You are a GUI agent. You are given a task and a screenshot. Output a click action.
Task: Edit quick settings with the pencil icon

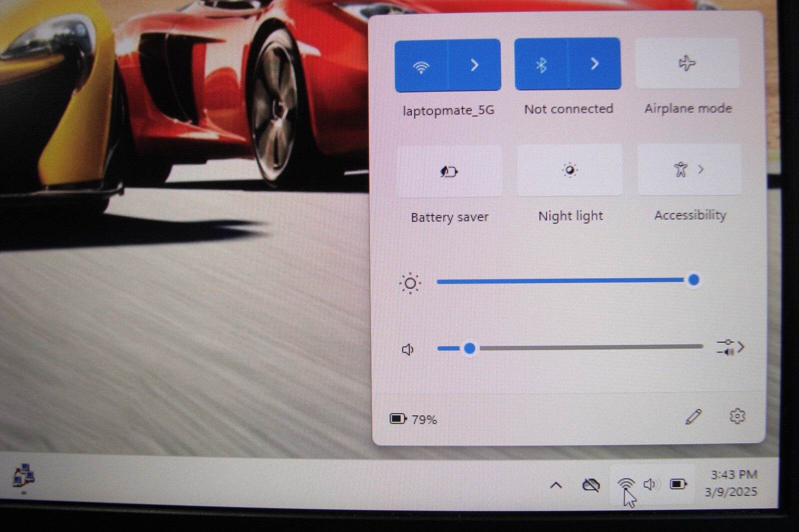coord(694,417)
